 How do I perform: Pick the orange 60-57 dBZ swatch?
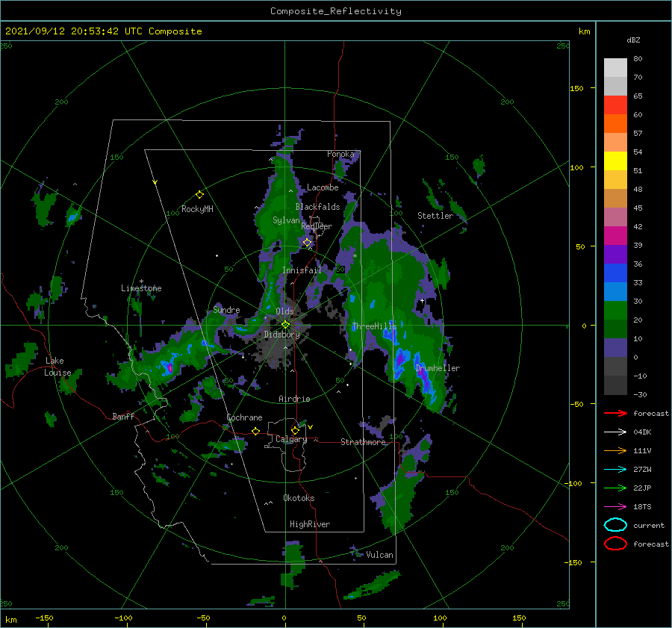615,123
